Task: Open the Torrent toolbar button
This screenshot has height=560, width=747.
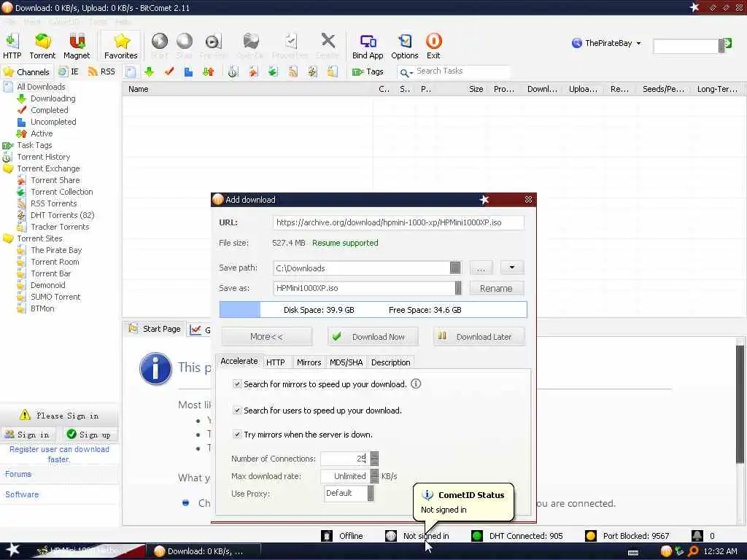Action: [x=42, y=46]
